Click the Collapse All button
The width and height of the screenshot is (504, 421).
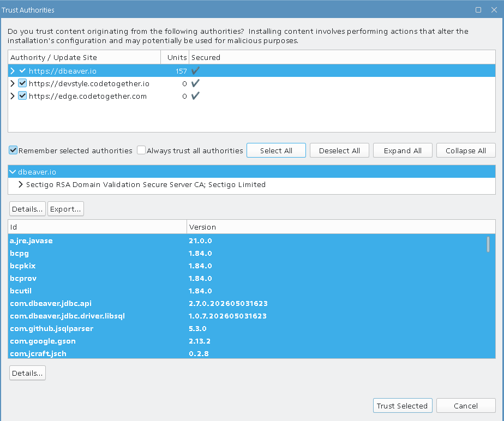point(466,151)
